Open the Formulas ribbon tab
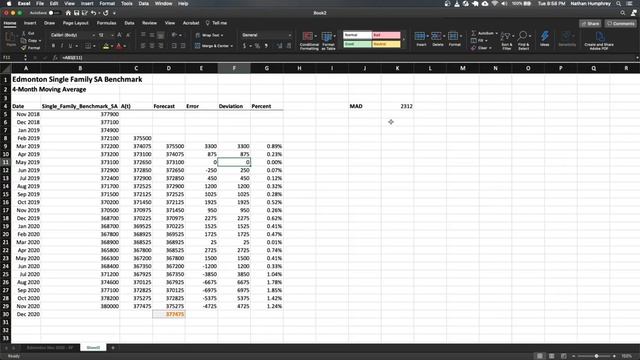The height and width of the screenshot is (360, 640). (x=106, y=23)
